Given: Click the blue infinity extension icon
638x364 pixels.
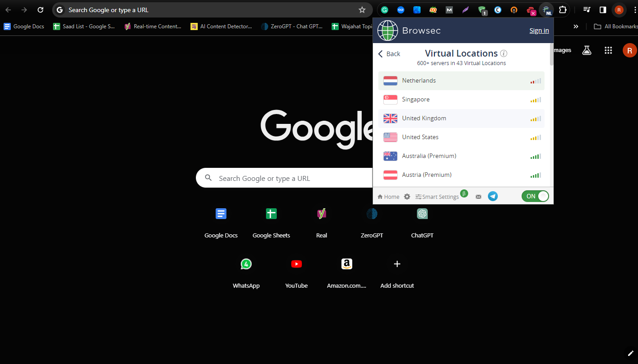Looking at the screenshot, I should tap(401, 10).
